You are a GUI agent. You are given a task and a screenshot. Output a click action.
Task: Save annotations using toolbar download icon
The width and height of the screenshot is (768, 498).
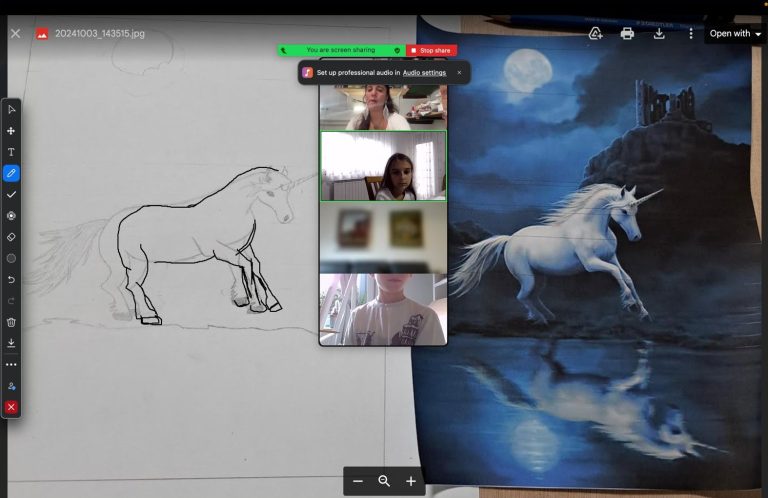click(11, 343)
